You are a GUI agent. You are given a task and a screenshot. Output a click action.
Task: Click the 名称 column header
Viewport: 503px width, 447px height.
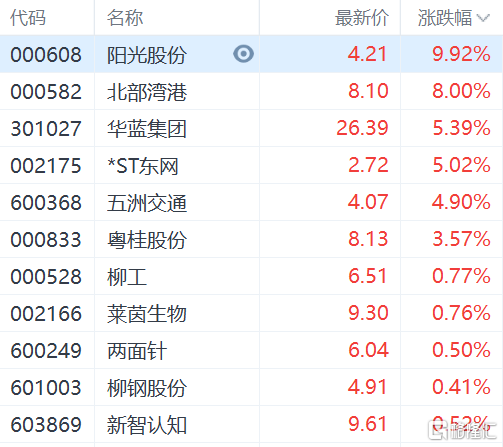(125, 18)
